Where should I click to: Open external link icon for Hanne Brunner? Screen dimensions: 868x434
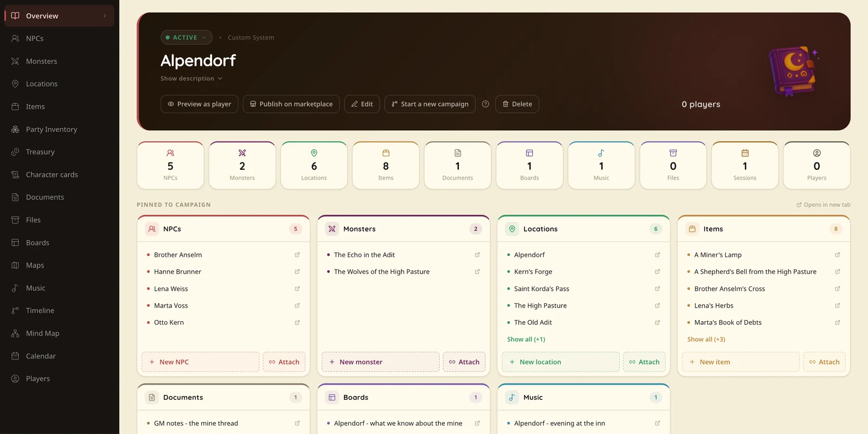click(x=297, y=271)
